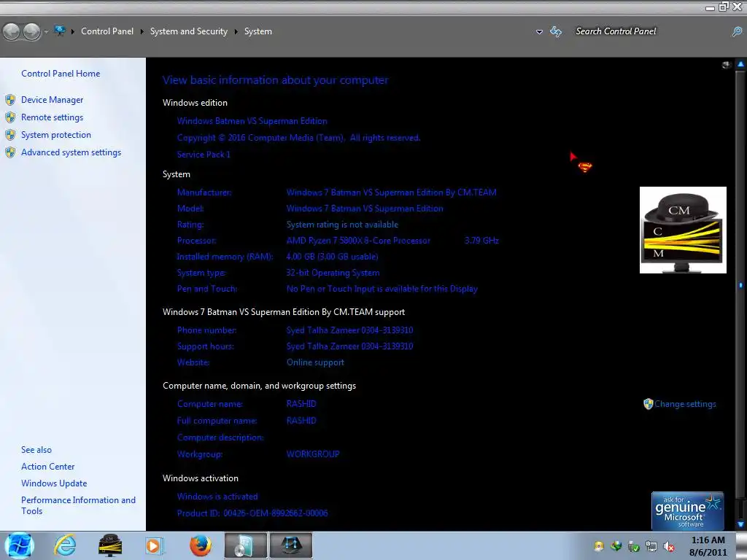
Task: Click the AMD Ryzen 7 5800X processor value
Action: point(357,241)
